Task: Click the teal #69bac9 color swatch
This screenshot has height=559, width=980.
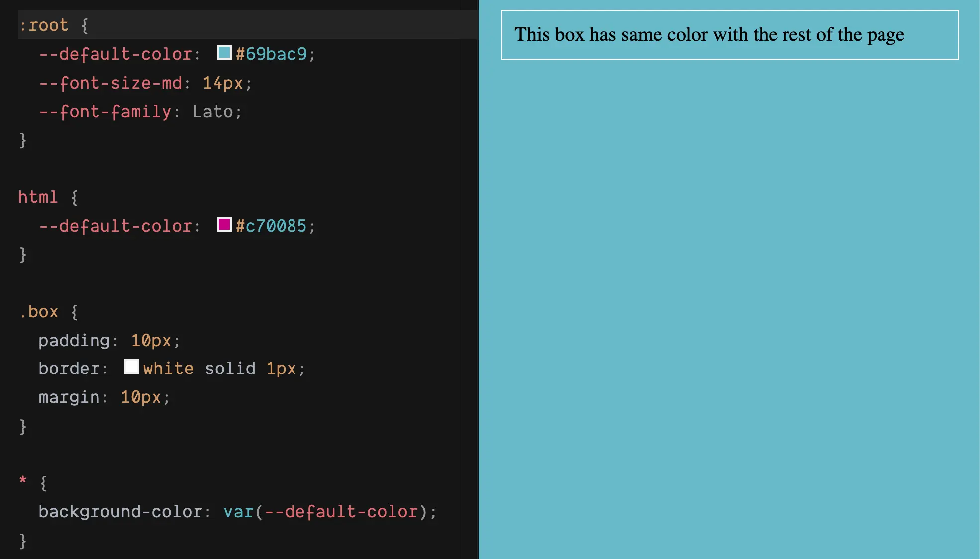Action: [224, 52]
